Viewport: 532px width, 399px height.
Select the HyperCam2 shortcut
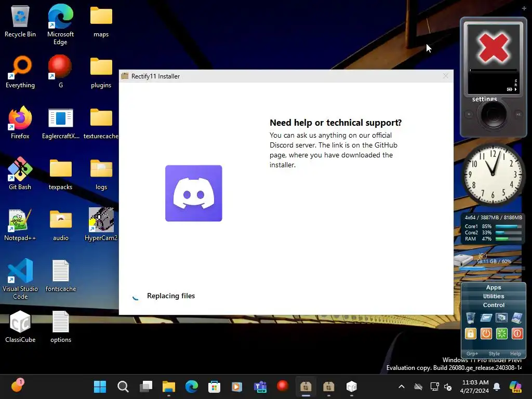pyautogui.click(x=101, y=224)
